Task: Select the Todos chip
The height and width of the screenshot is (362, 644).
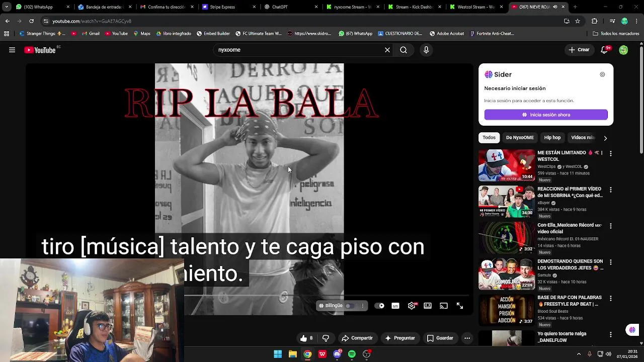Action: 489,138
